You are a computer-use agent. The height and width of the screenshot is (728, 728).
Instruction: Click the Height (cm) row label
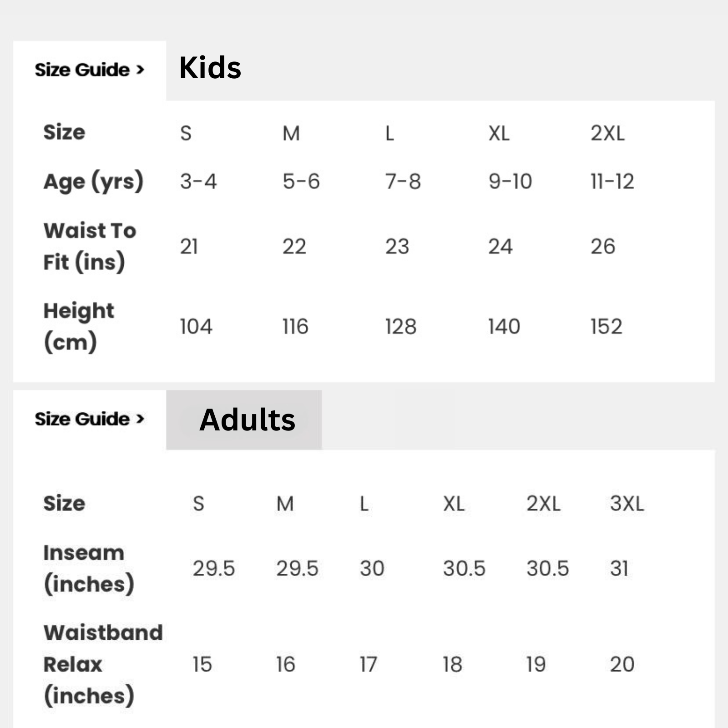[78, 326]
